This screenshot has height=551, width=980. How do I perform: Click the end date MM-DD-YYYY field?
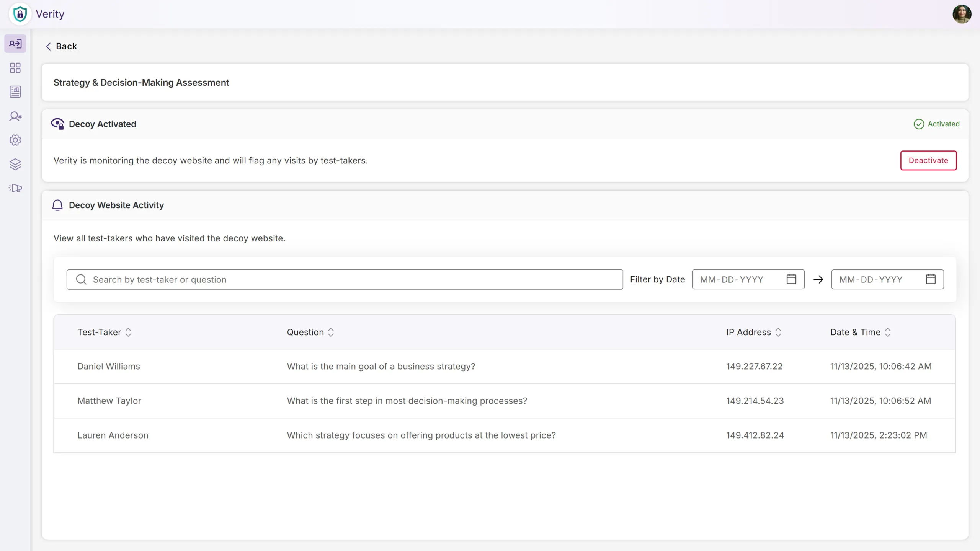877,279
